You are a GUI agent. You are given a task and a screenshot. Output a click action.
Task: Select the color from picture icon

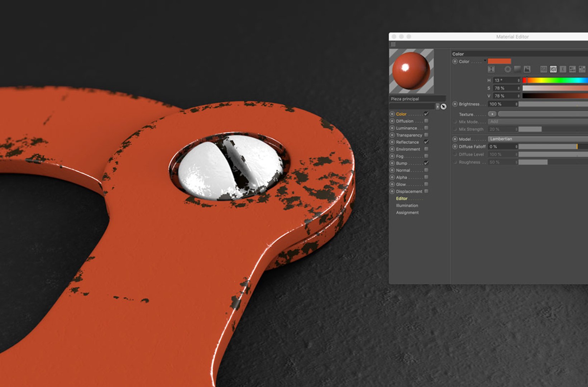click(x=527, y=69)
